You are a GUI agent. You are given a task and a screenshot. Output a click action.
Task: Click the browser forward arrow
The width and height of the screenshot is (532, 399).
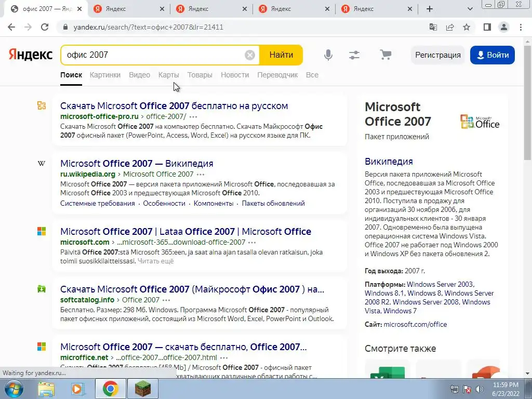[28, 27]
